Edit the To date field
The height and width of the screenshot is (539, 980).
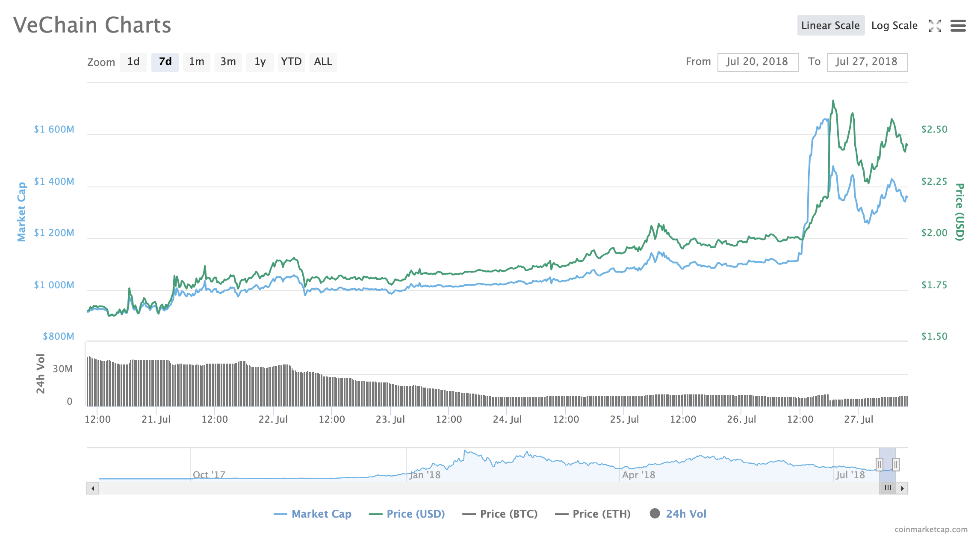(x=867, y=62)
